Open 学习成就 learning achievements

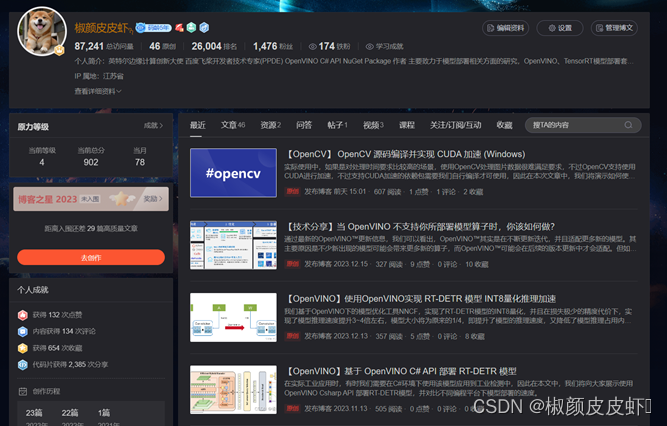coord(385,46)
